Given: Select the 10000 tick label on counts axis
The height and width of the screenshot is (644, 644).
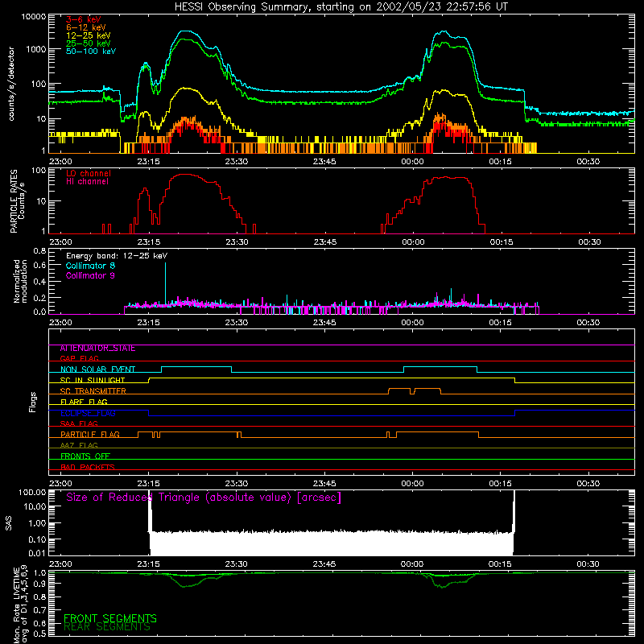Looking at the screenshot, I should pos(33,16).
